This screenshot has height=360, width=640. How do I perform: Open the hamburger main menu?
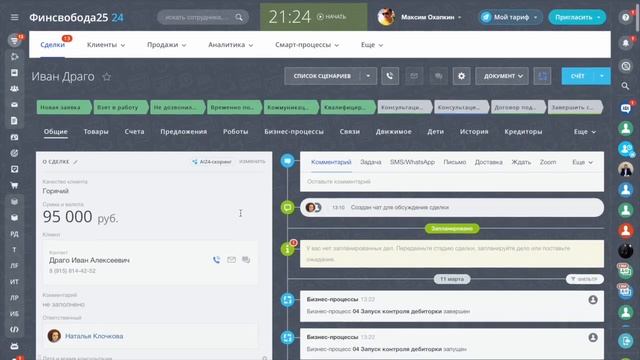(14, 17)
